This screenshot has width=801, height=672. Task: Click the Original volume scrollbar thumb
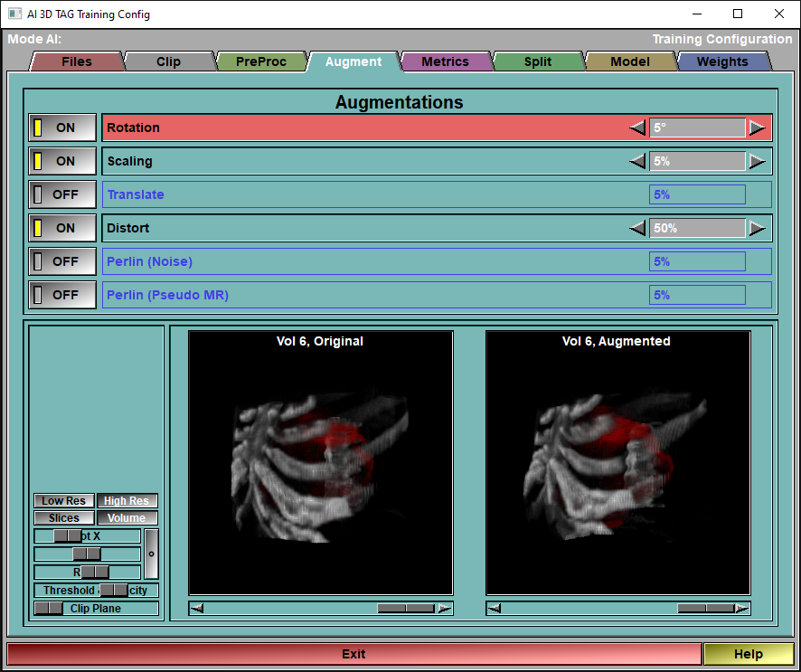[406, 608]
